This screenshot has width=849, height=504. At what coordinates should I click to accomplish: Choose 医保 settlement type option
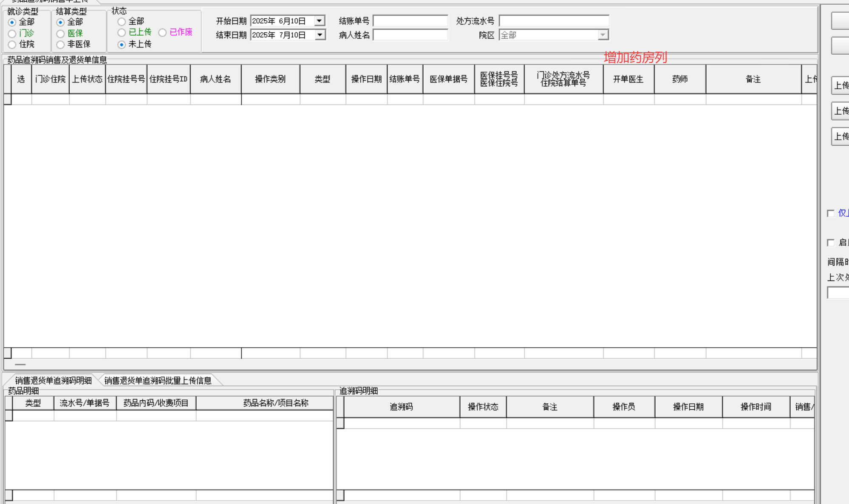(61, 34)
